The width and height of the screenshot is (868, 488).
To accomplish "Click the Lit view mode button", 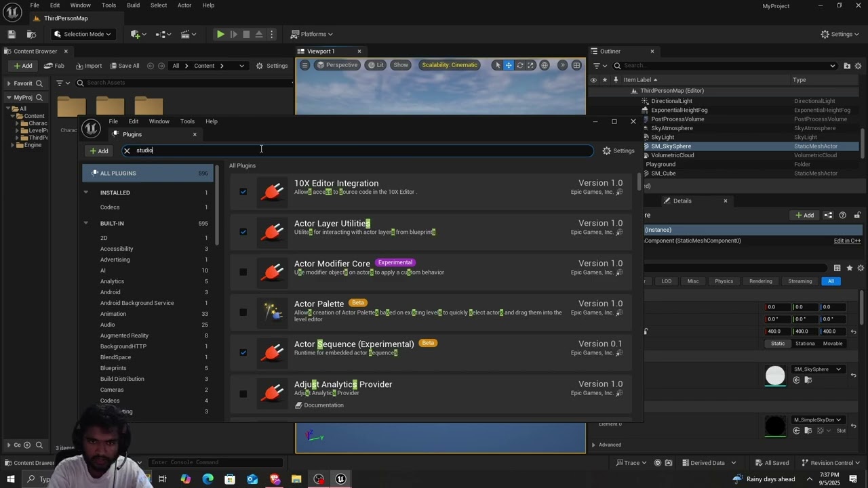I will tap(376, 65).
